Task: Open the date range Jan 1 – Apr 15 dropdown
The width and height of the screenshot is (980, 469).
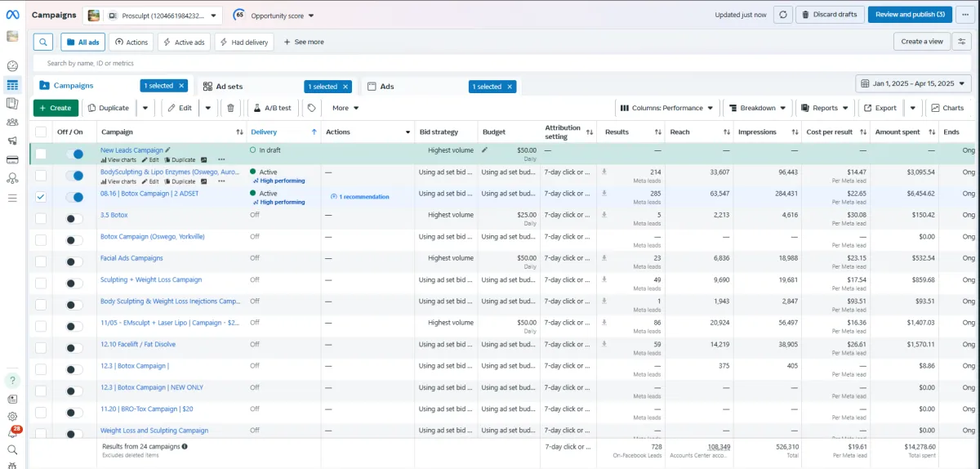Action: coord(913,83)
